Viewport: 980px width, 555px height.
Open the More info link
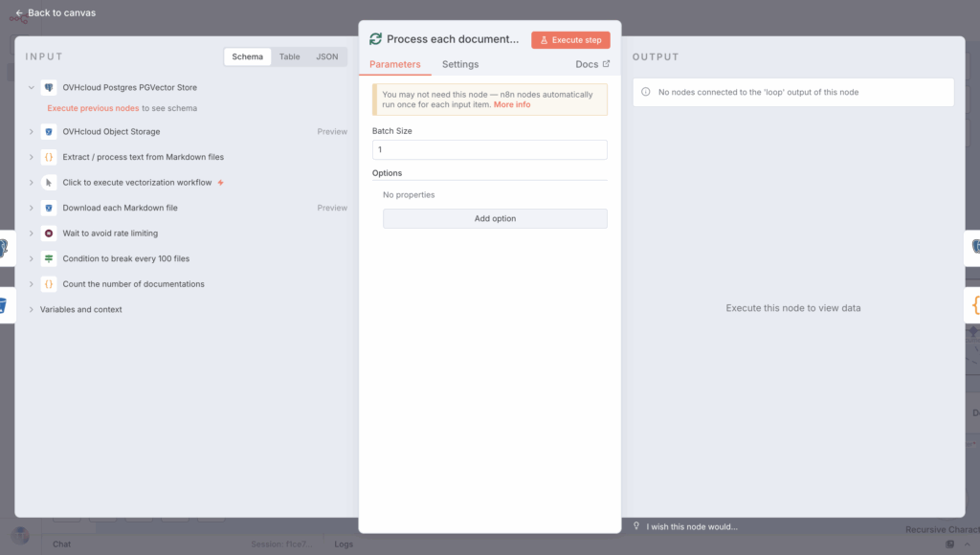click(x=512, y=104)
